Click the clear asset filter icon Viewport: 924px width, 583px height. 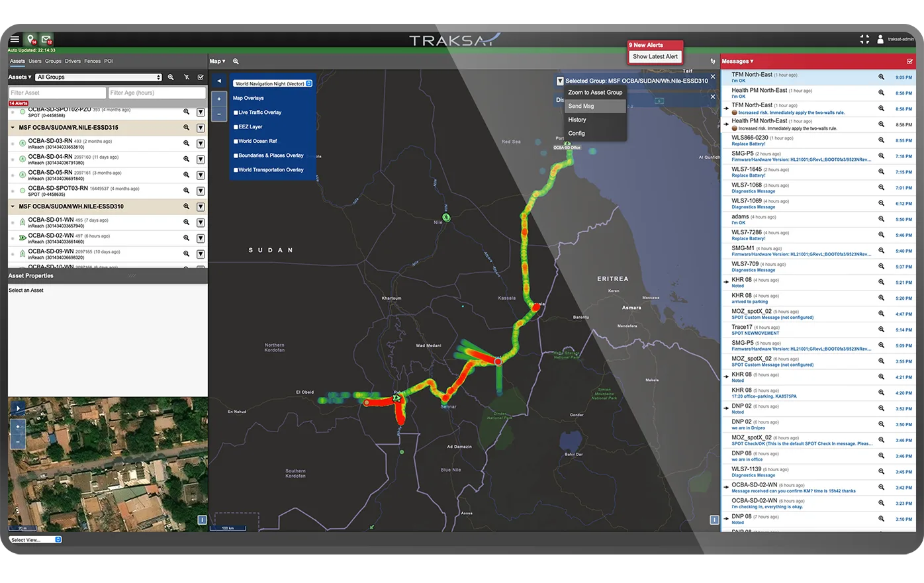[187, 77]
